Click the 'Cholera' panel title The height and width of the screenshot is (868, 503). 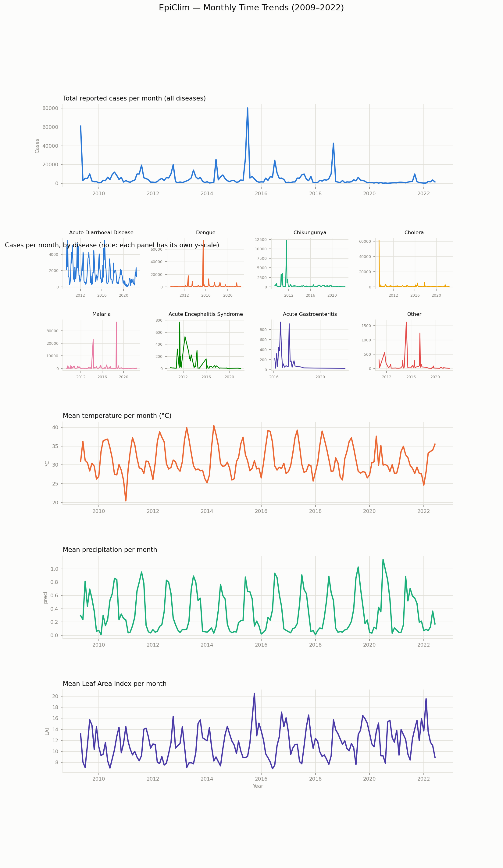click(414, 232)
